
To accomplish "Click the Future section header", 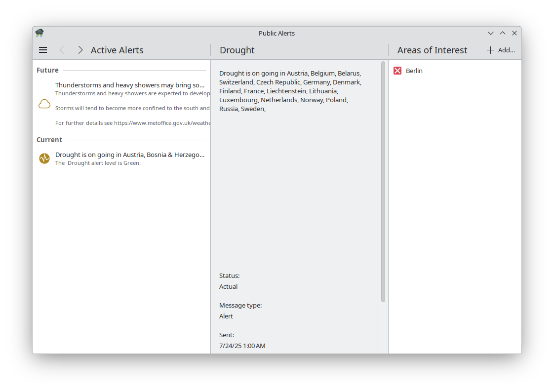I will pos(47,70).
